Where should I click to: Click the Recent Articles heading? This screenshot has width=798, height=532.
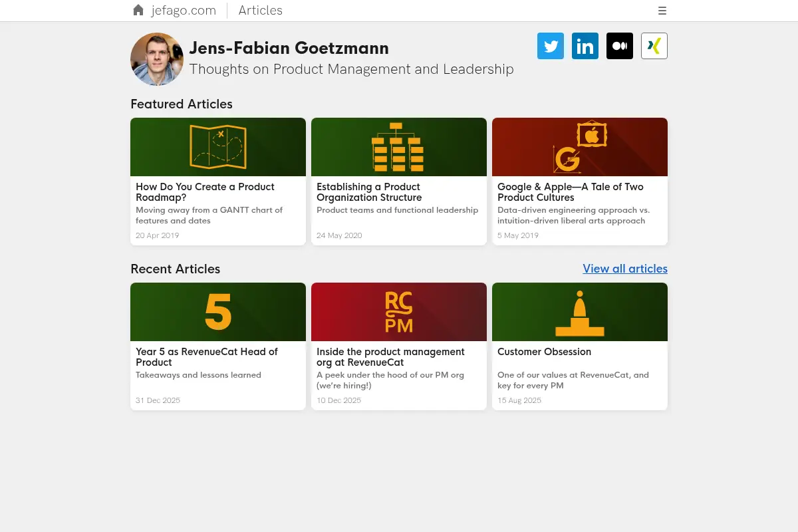click(175, 269)
